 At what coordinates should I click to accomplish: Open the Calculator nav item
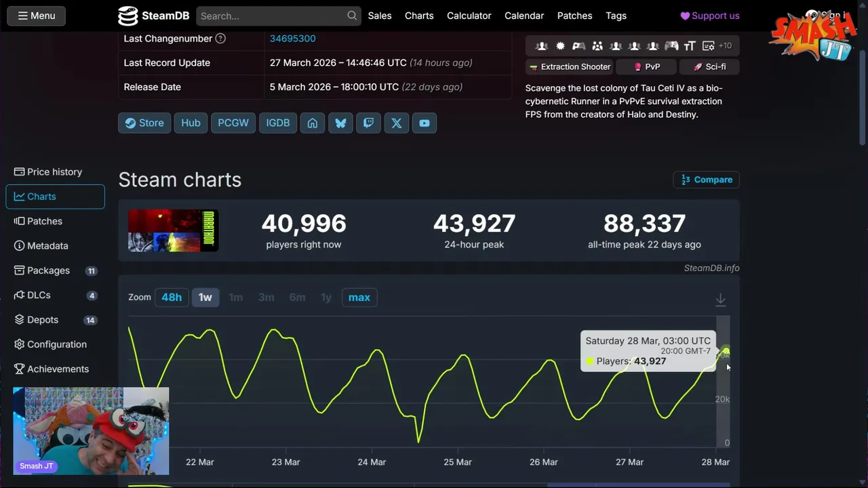[469, 16]
